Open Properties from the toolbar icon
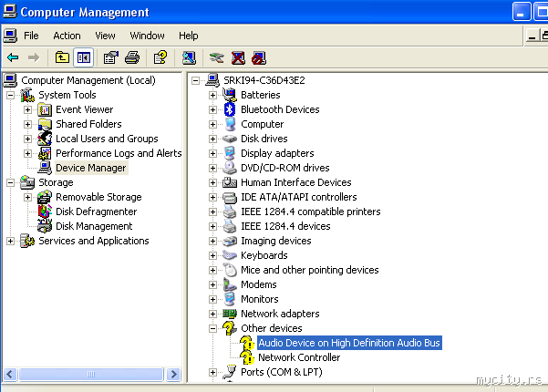Screen dimensions: 548x392 [x=111, y=57]
